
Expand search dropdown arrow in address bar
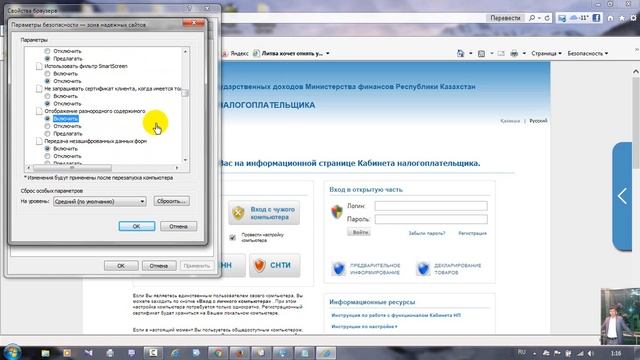(539, 18)
